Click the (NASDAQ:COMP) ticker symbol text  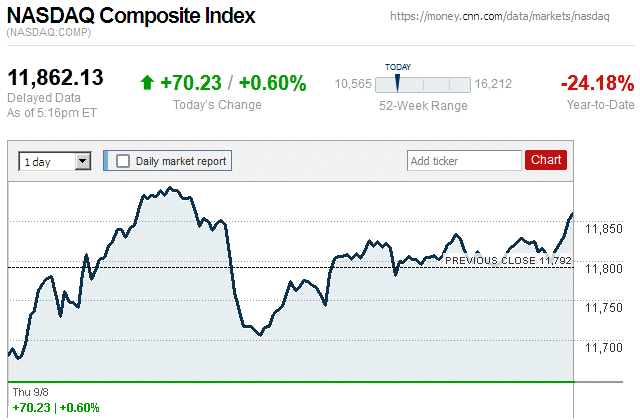click(48, 33)
